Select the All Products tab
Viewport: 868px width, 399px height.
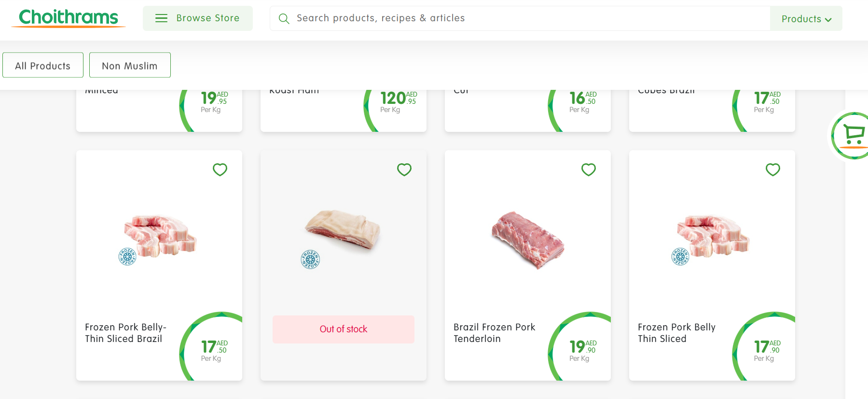43,65
